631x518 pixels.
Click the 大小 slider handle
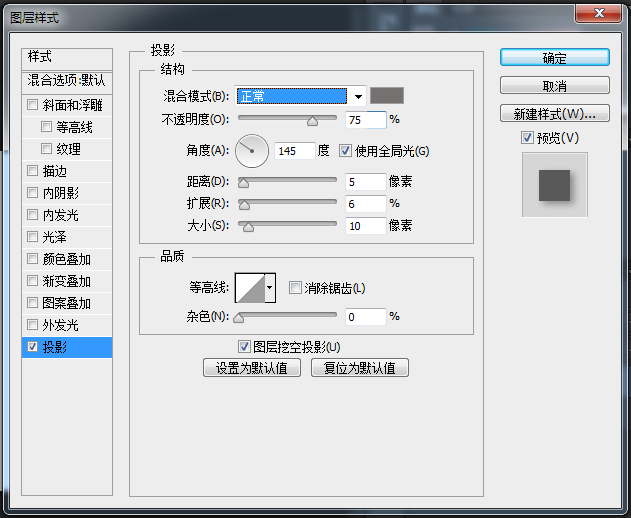pyautogui.click(x=248, y=227)
